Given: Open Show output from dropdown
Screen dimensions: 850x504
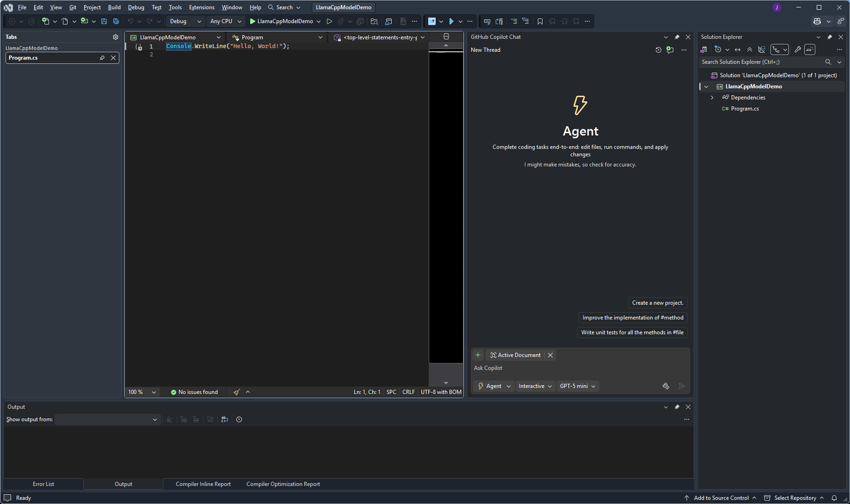Looking at the screenshot, I should coord(107,419).
